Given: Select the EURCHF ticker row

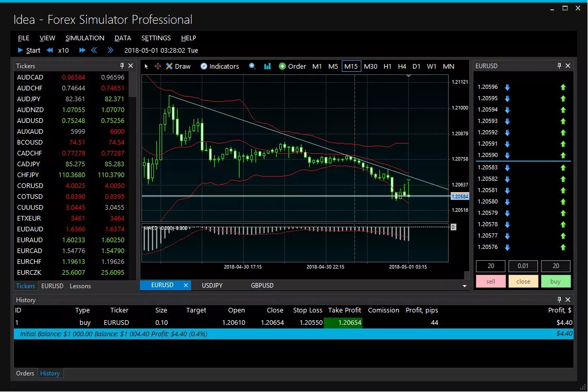Looking at the screenshot, I should [71, 262].
